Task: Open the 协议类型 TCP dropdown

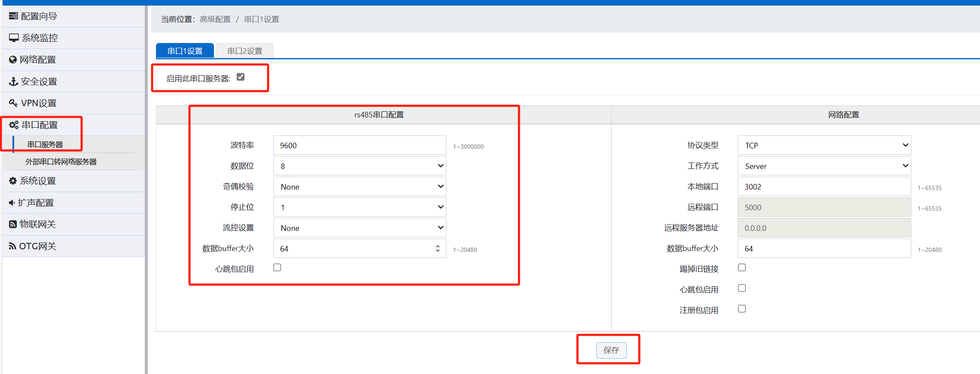Action: (824, 145)
